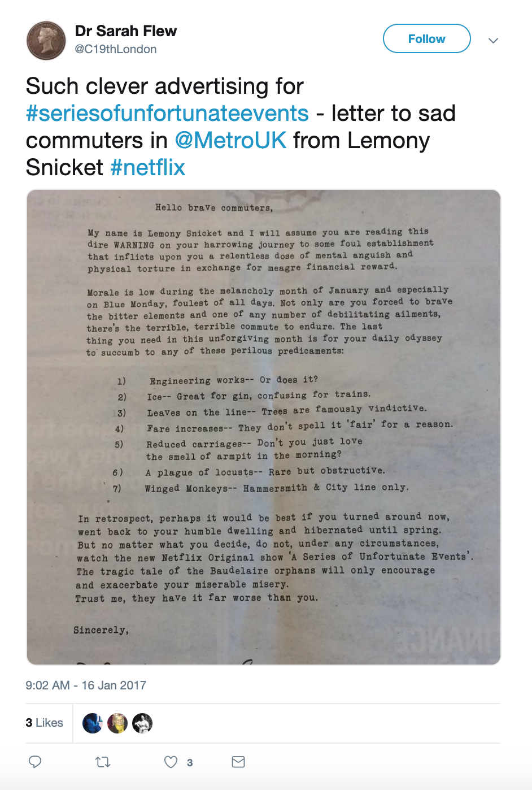This screenshot has width=532, height=790.
Task: Click the tweet text body
Action: click(x=241, y=127)
